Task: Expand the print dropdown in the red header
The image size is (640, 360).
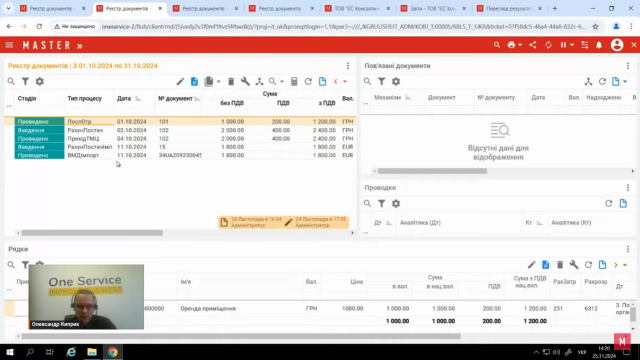Action: (x=520, y=45)
